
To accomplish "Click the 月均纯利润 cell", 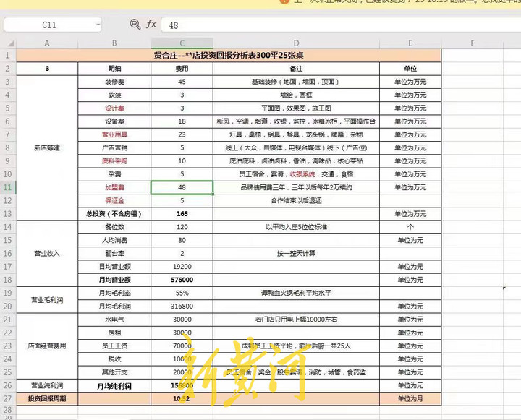I will coord(114,386).
